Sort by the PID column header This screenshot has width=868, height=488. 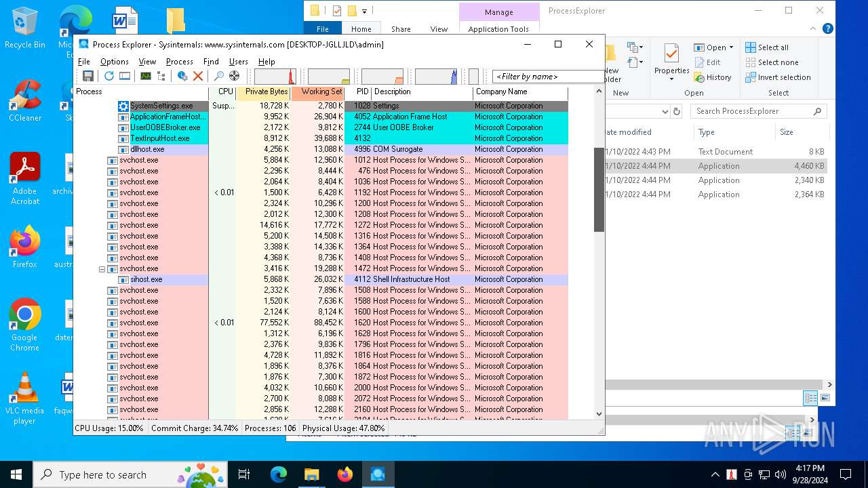(358, 91)
